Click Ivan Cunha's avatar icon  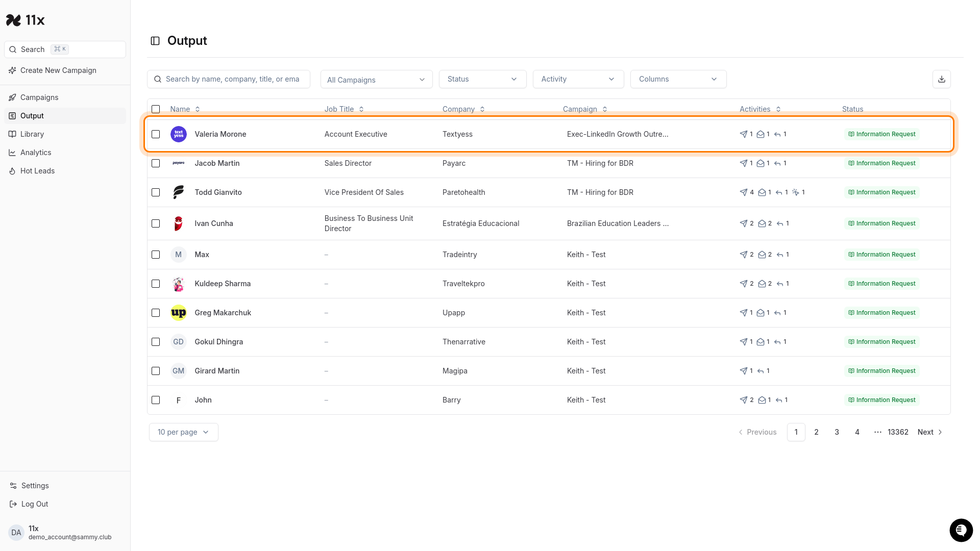(179, 223)
